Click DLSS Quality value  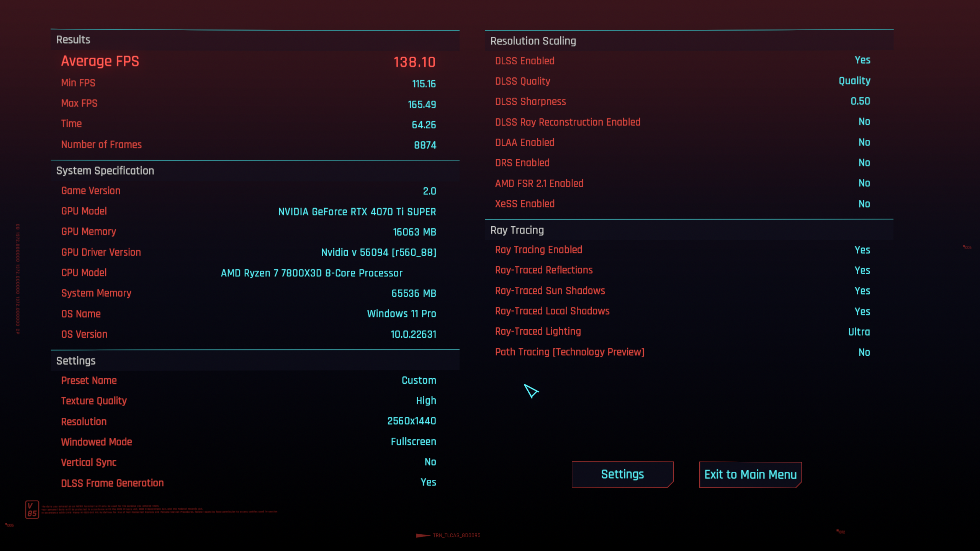click(854, 81)
